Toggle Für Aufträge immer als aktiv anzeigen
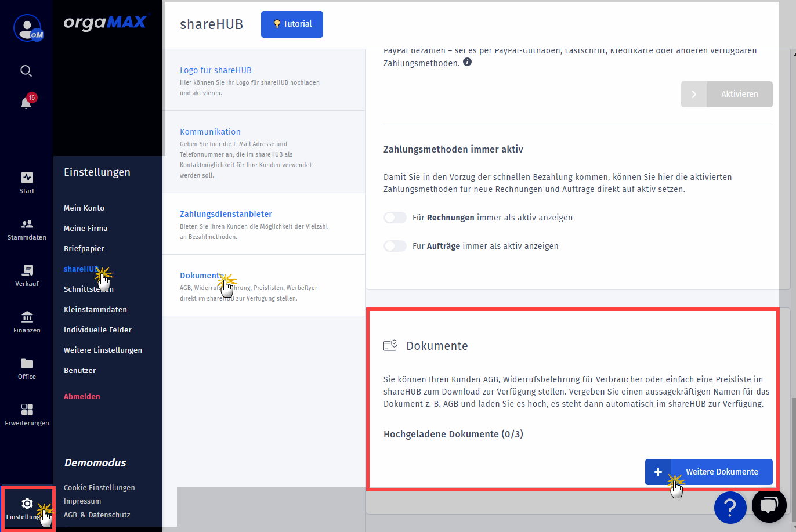796x532 pixels. click(395, 246)
